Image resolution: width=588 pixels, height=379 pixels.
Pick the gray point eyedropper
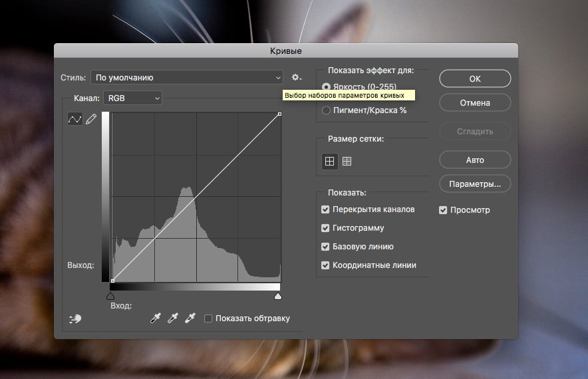tap(173, 318)
